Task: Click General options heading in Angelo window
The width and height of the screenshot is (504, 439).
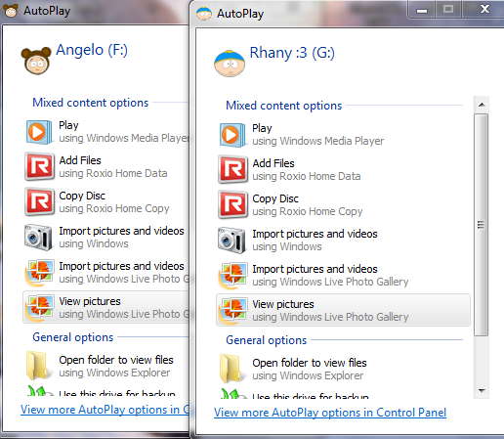Action: tap(73, 337)
